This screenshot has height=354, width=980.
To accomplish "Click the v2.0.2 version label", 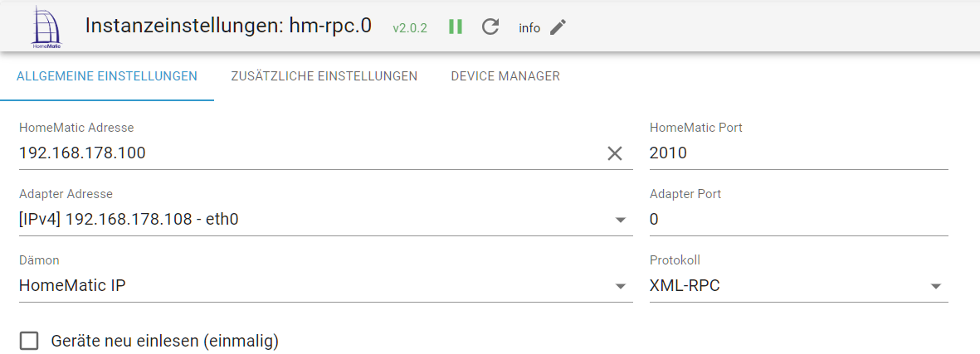I will [410, 28].
